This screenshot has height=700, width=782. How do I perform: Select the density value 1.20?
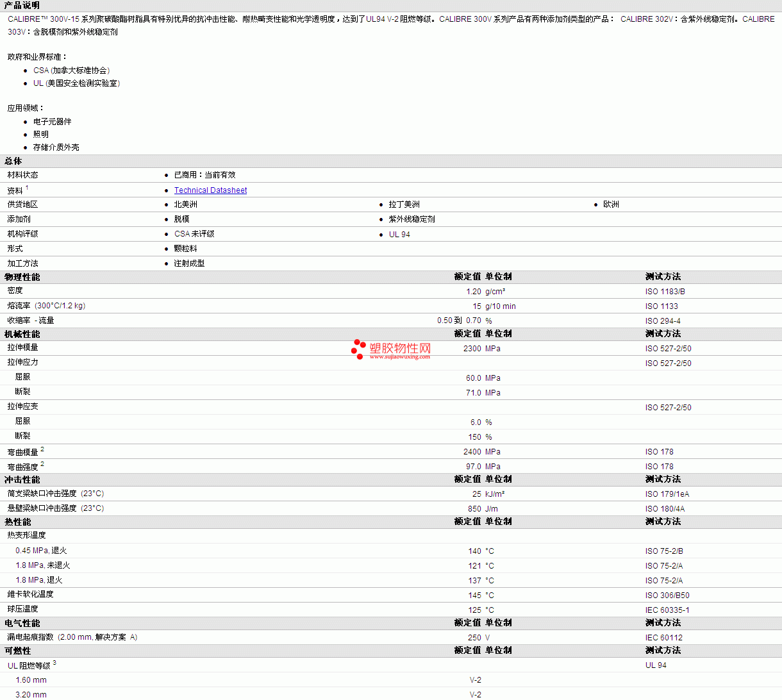[474, 292]
